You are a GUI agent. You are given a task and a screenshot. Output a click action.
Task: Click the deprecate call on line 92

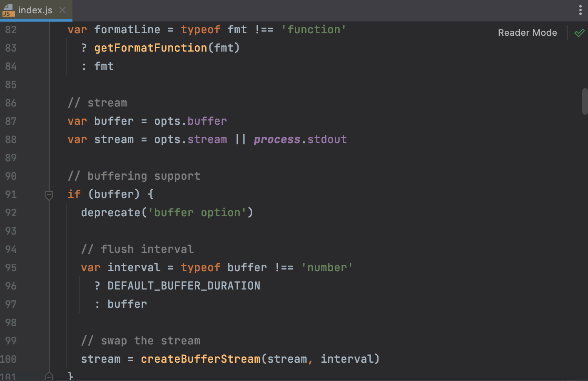[111, 212]
